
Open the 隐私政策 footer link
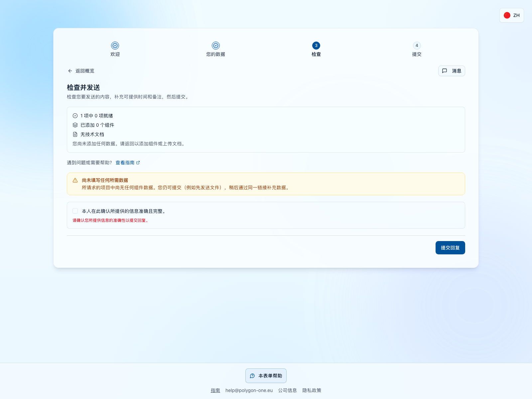[312, 390]
